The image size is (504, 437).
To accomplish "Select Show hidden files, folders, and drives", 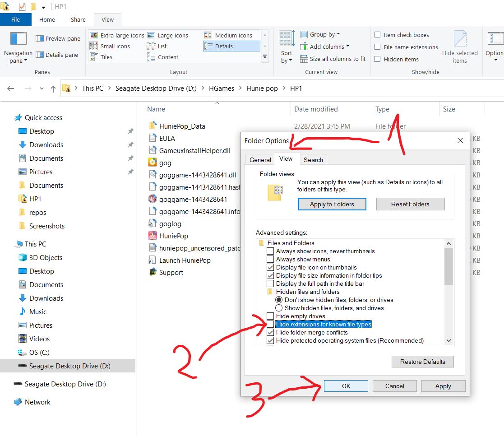I will click(279, 308).
